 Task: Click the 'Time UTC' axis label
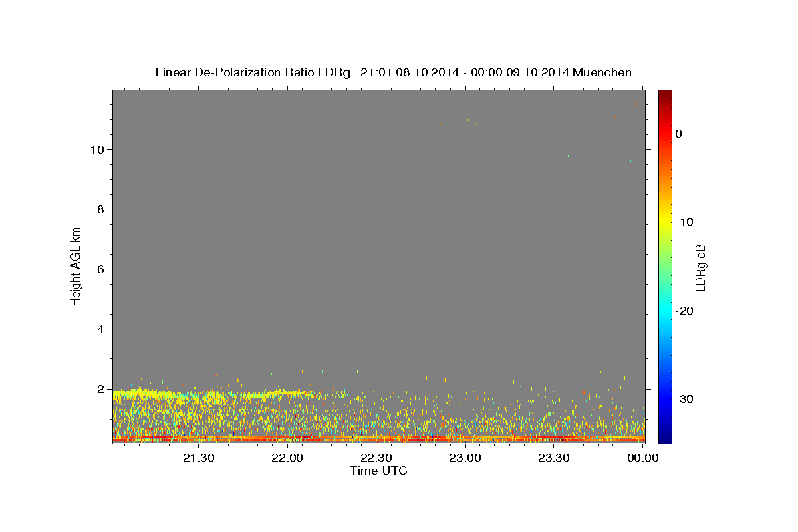tap(378, 471)
